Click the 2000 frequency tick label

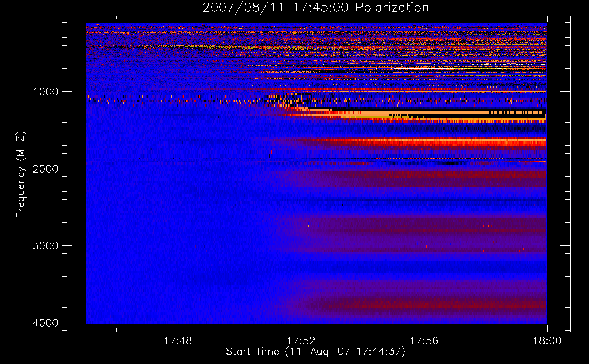pyautogui.click(x=46, y=169)
